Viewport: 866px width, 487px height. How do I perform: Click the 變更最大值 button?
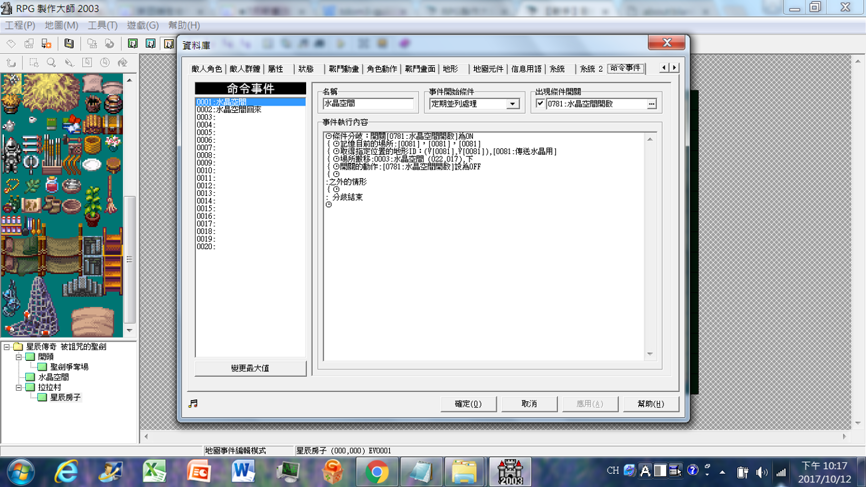click(250, 368)
